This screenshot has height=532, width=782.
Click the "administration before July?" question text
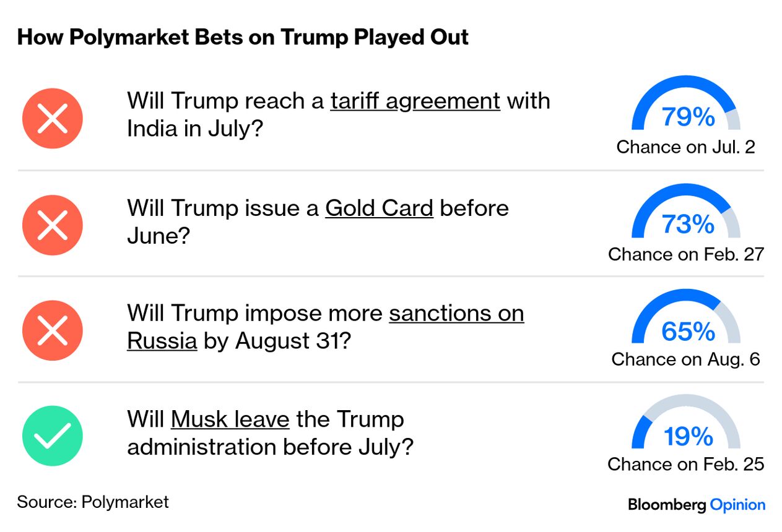[270, 447]
